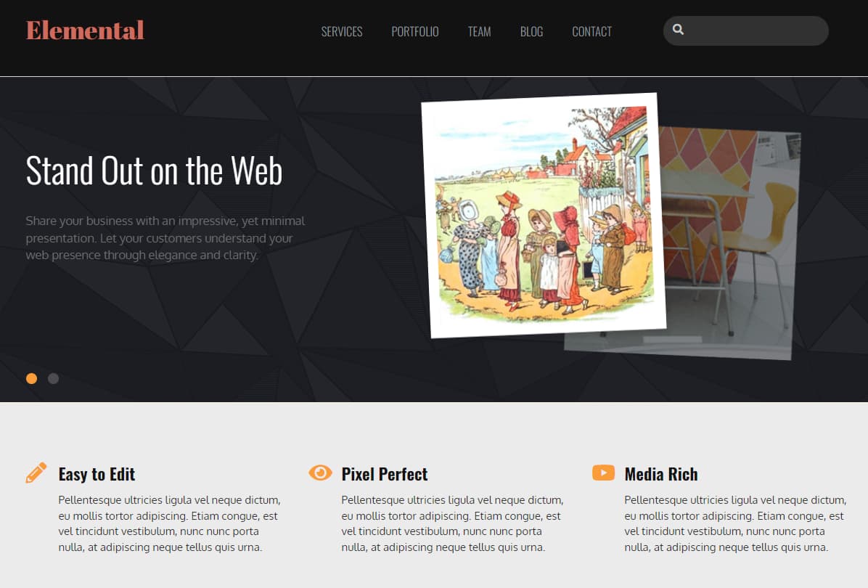Click the Easy to Edit heading
Screen dimensions: 868x588
tap(97, 475)
